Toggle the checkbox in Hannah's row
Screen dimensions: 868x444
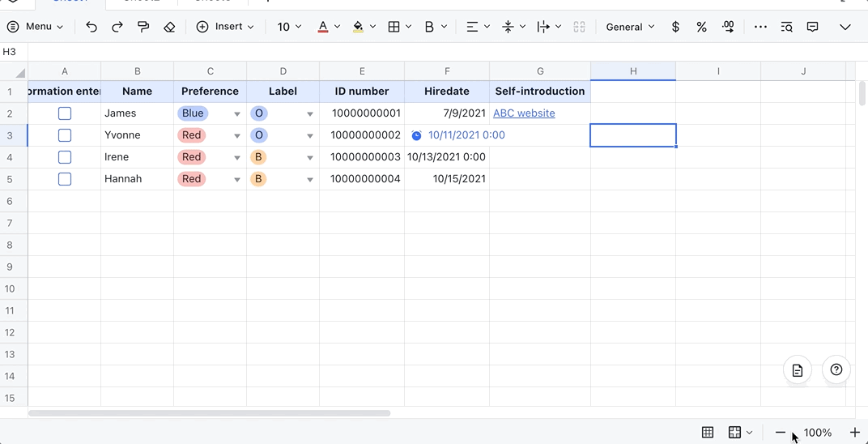[x=65, y=179]
